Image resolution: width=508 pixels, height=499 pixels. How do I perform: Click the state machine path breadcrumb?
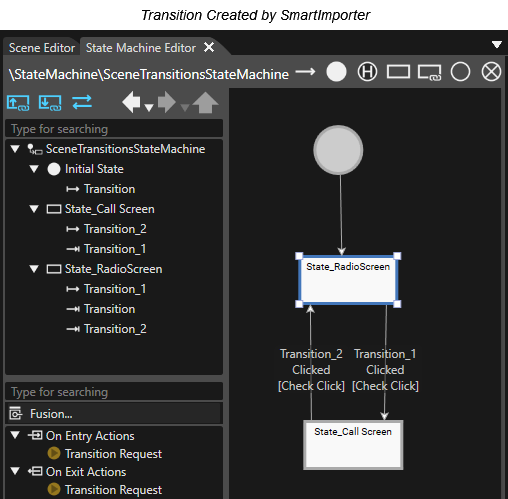149,74
